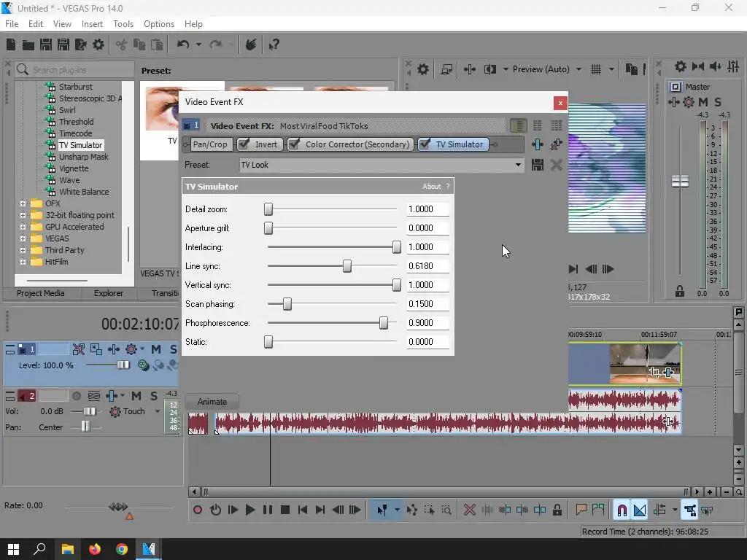Toggle the TV Simulator effect checkbox

(425, 144)
